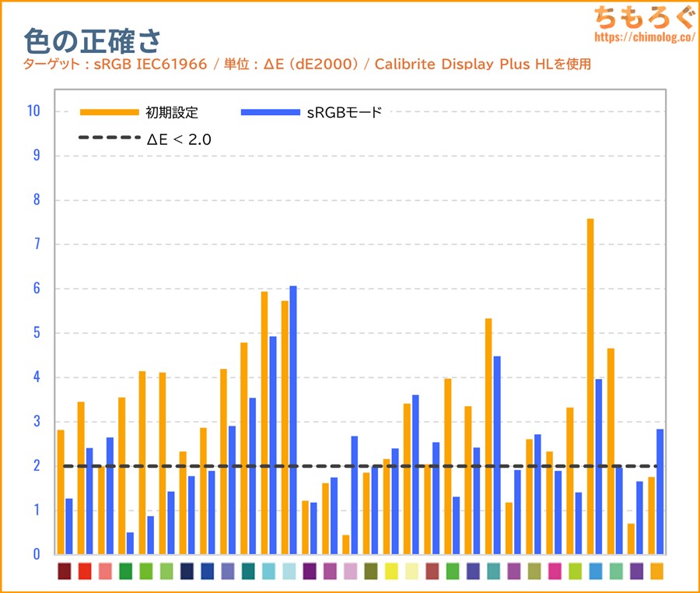The height and width of the screenshot is (593, 700).
Task: Click the 色の正確さ chart title
Action: [93, 39]
